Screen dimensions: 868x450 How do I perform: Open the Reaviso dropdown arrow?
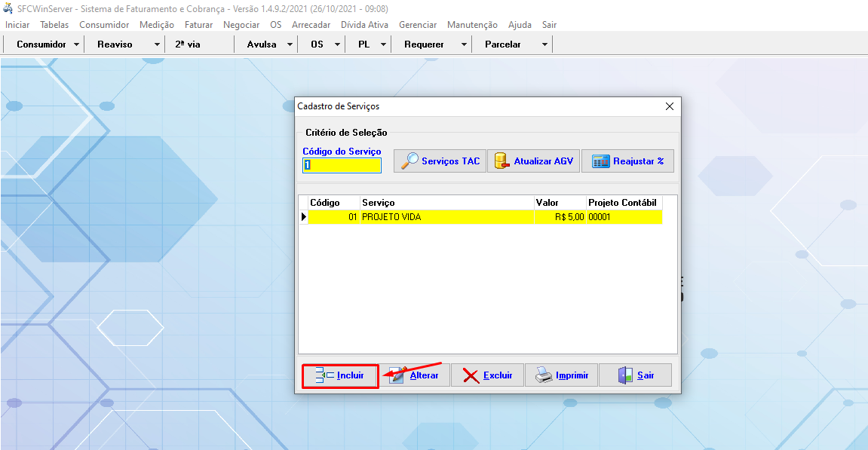pos(157,44)
